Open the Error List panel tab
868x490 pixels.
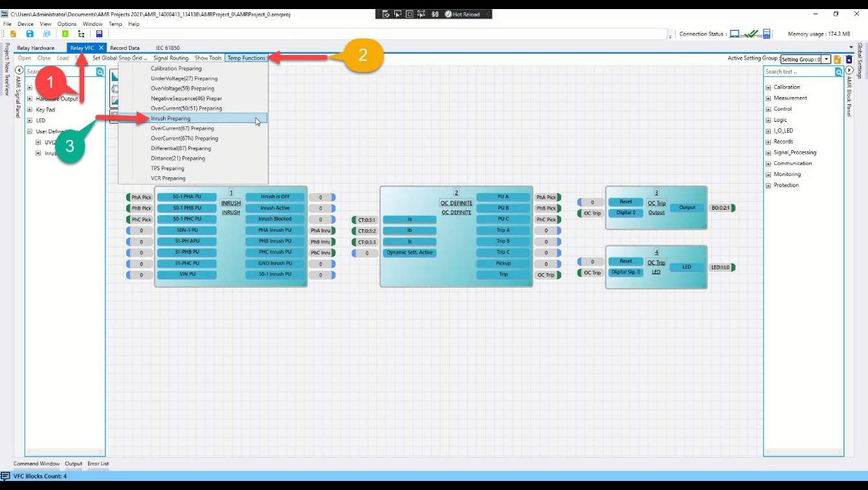[98, 463]
